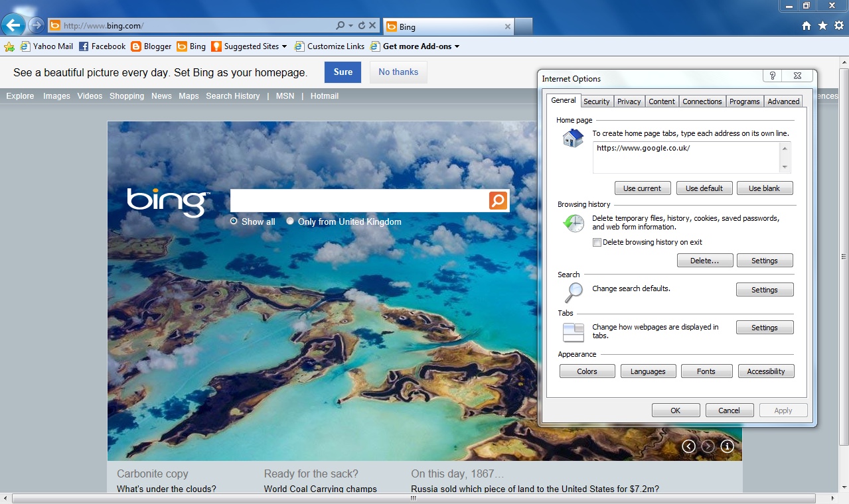Viewport: 849px width, 504px height.
Task: Open Colors appearance button
Action: click(x=587, y=371)
